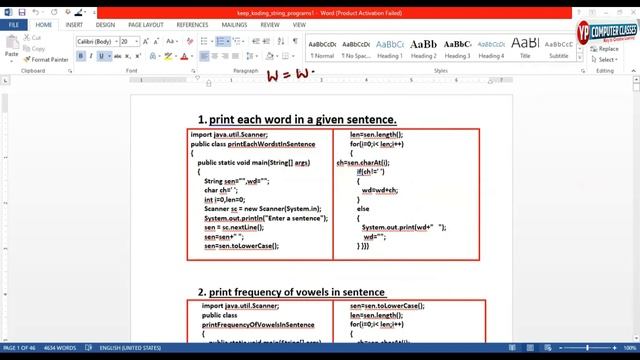Increase the paragraph indent

click(x=266, y=41)
